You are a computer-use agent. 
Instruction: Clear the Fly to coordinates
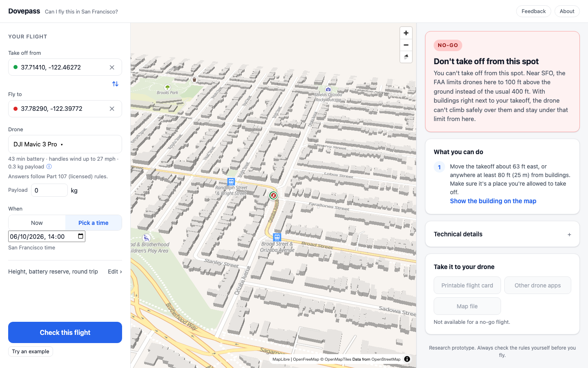click(112, 109)
